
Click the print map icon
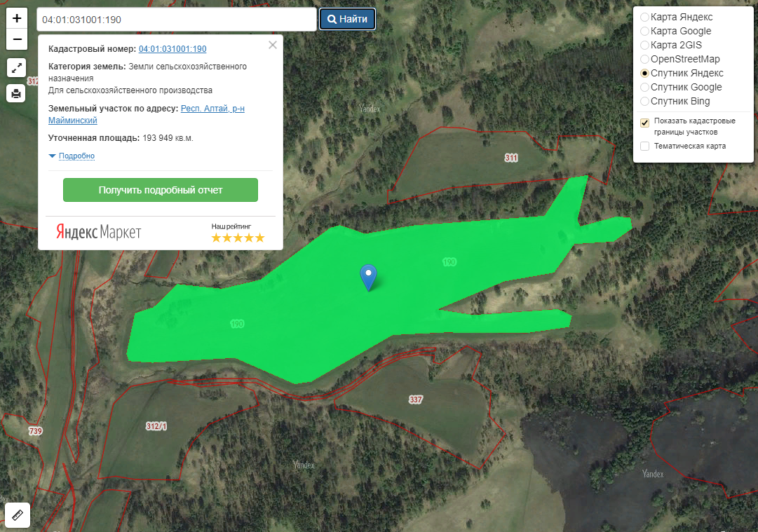tap(17, 93)
